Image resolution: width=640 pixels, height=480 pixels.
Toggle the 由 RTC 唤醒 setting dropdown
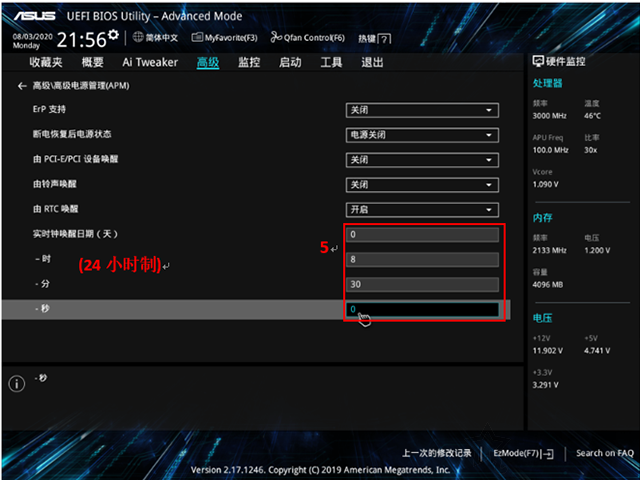coord(422,210)
